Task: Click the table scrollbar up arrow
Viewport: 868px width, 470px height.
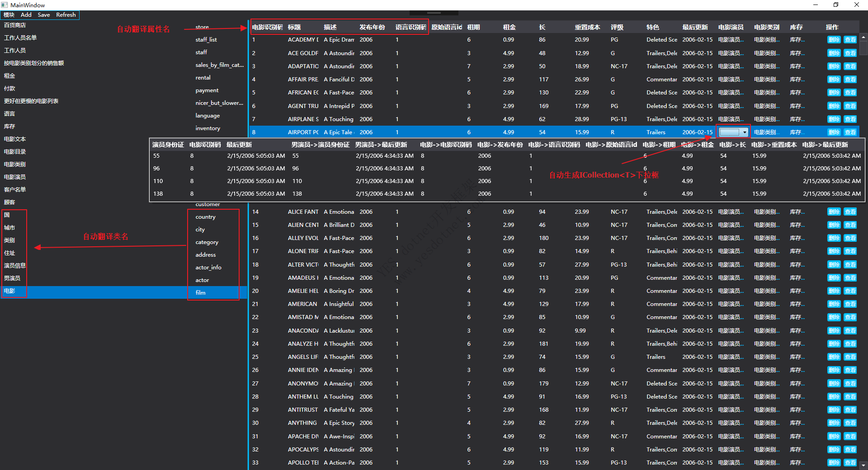Action: click(x=863, y=38)
